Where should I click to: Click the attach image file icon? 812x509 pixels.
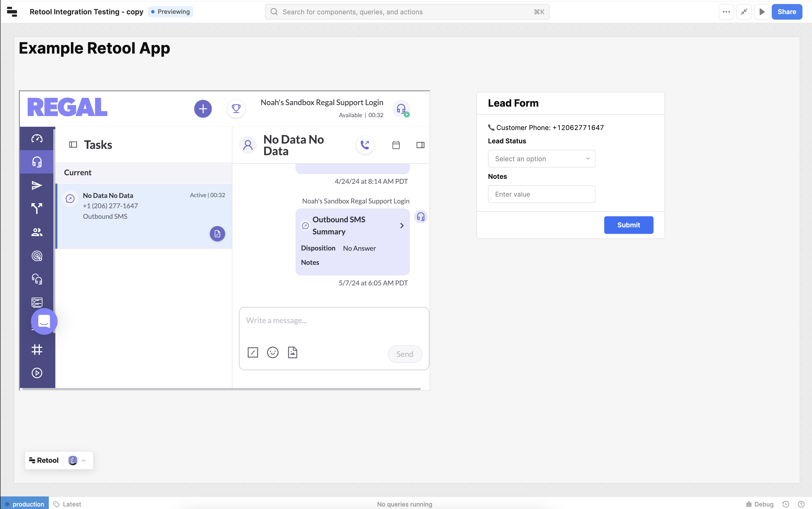pyautogui.click(x=293, y=353)
